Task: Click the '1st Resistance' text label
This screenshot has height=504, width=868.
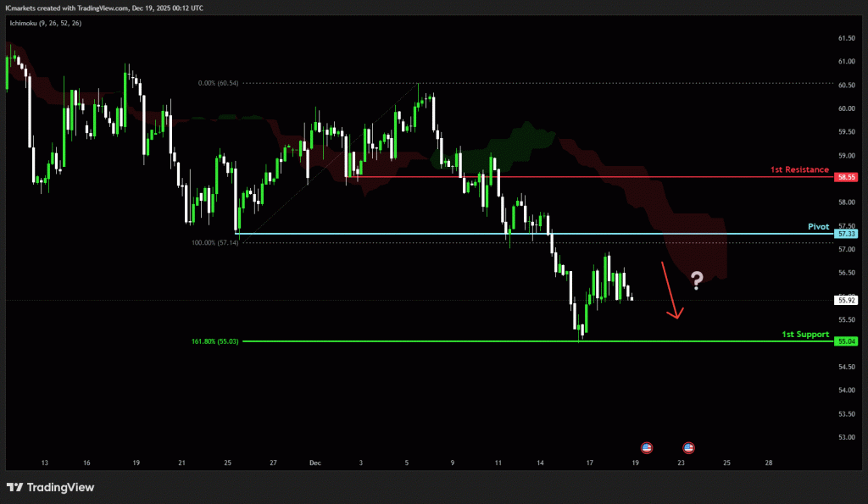Action: pos(799,169)
